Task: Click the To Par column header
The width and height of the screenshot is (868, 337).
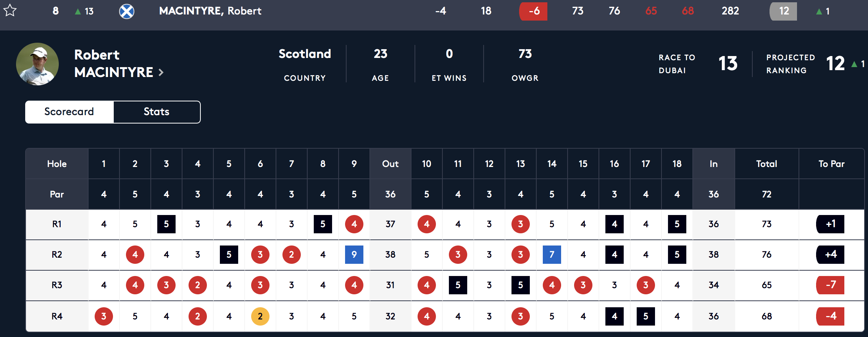Action: (x=831, y=164)
